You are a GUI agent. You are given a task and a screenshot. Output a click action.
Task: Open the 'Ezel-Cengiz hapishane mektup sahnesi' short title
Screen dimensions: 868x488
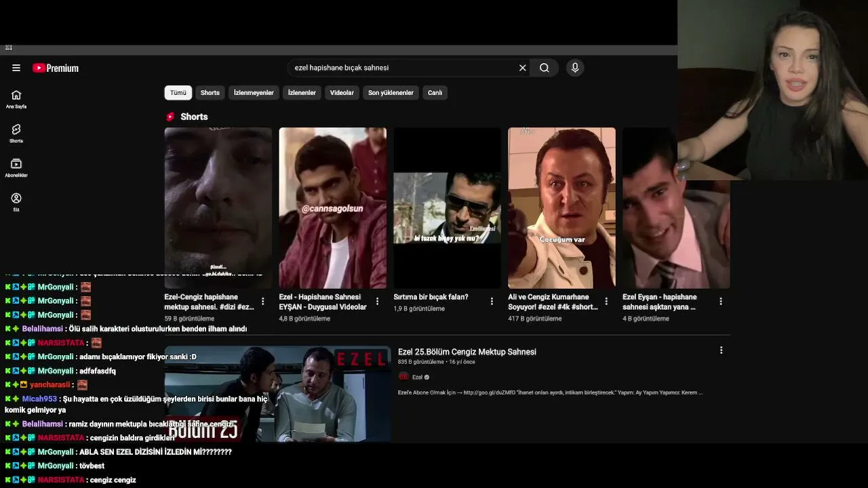tap(210, 302)
